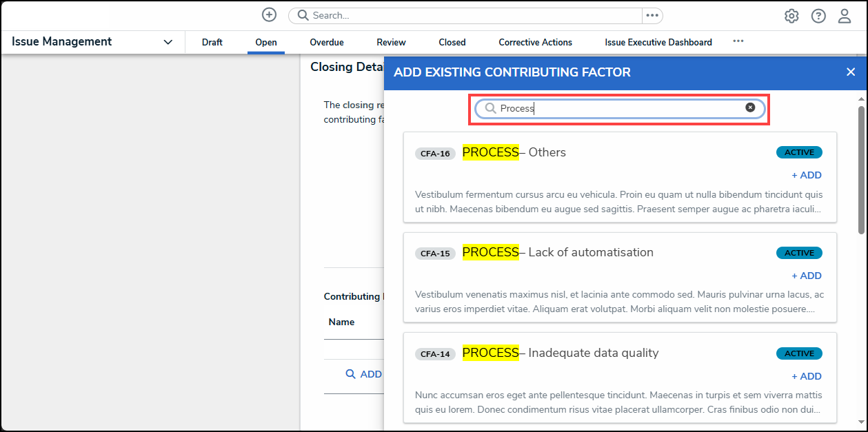Screen dimensions: 868x432
Task: Open the tab overflow ellipsis menu
Action: [738, 41]
